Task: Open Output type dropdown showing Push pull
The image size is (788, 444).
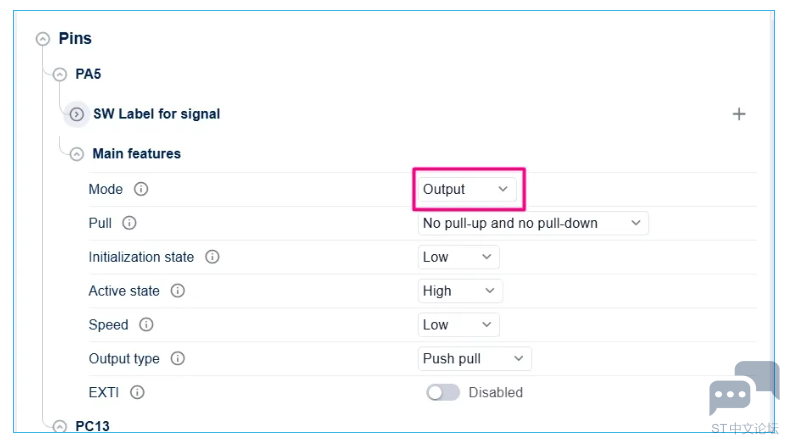Action: pos(474,359)
